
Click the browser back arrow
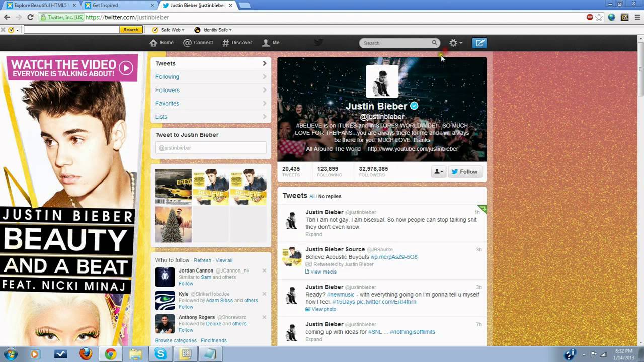coord(7,17)
